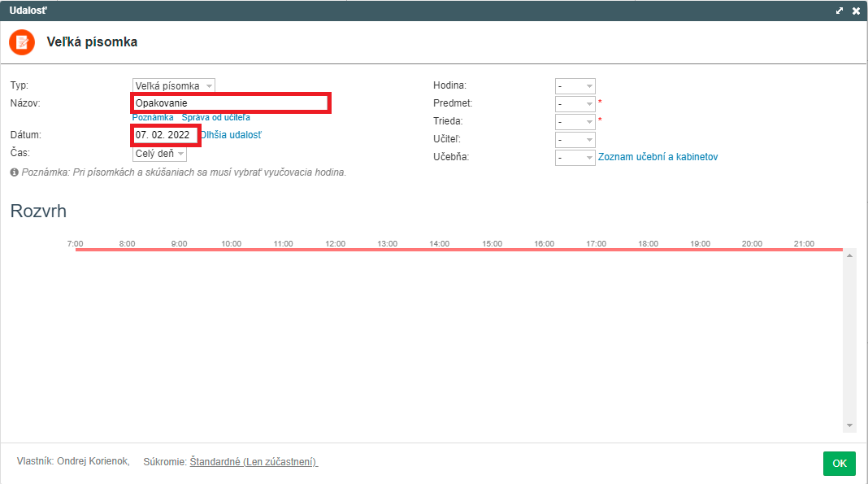Click the 16:00 time label in Rozvrh
Image resolution: width=868 pixels, height=484 pixels.
click(x=545, y=244)
